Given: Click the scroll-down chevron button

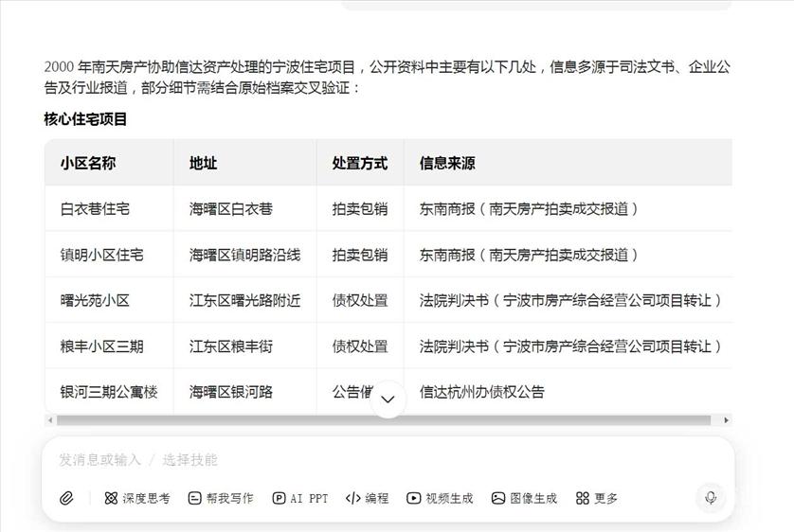Looking at the screenshot, I should click(x=387, y=399).
